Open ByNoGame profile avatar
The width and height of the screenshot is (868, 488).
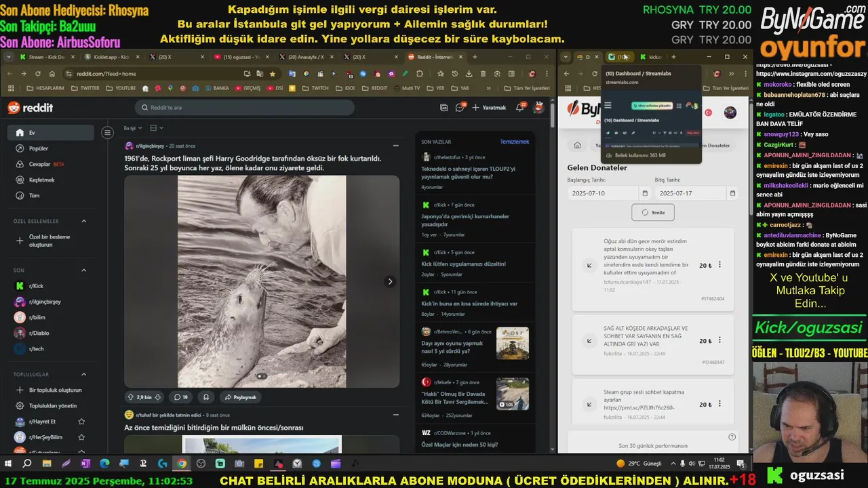click(730, 113)
